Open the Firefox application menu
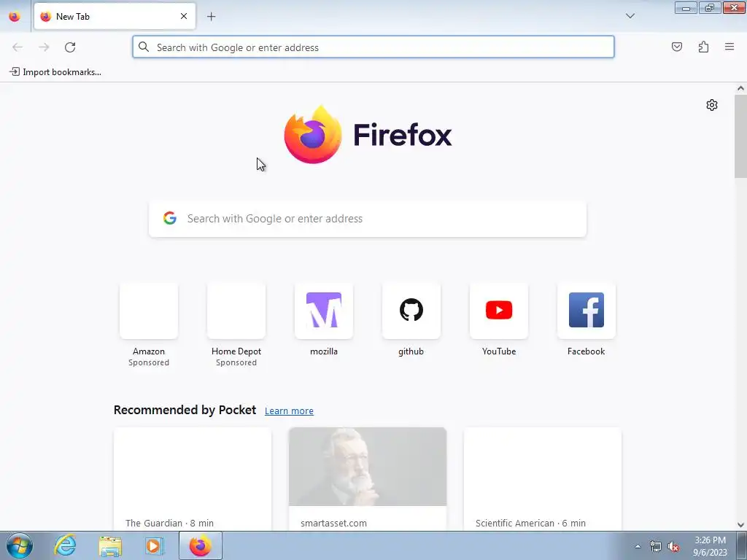The width and height of the screenshot is (747, 560). tap(729, 47)
